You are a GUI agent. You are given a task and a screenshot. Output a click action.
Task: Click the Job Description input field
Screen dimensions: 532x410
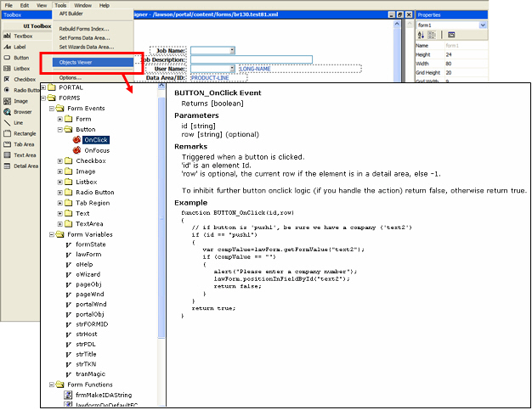[252, 59]
